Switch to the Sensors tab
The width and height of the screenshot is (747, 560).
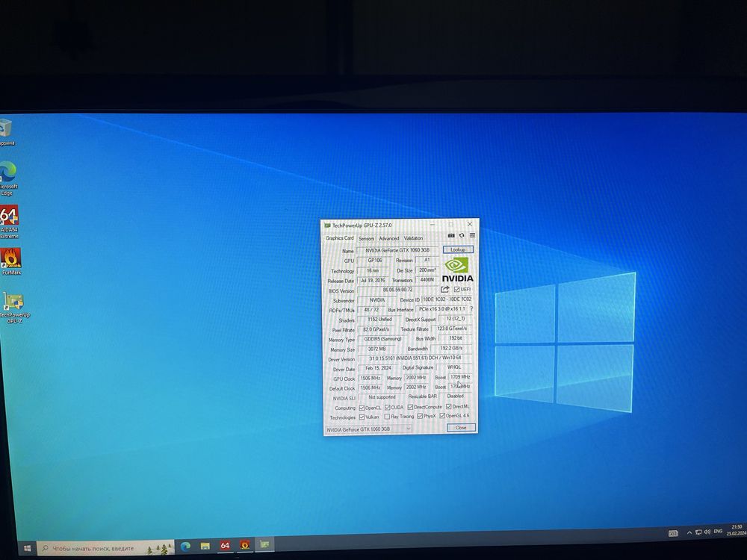[x=366, y=239]
